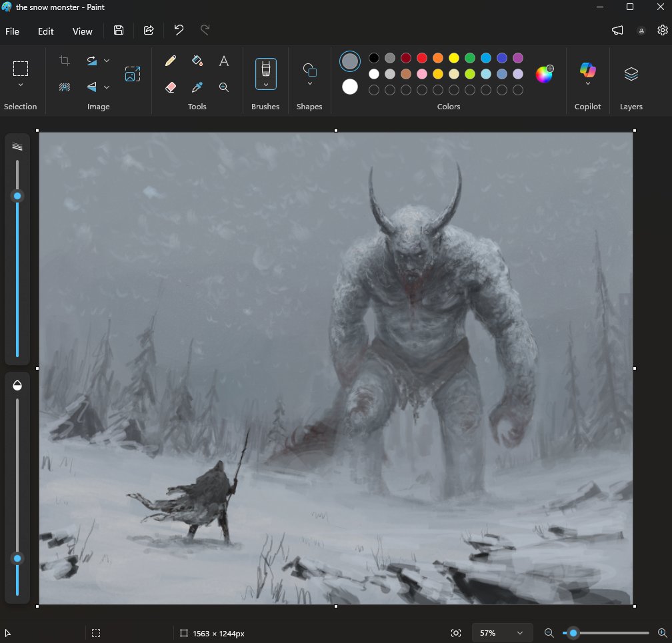Open the 57% zoom level dropdown
Screen dimensions: 672x643
click(502, 633)
